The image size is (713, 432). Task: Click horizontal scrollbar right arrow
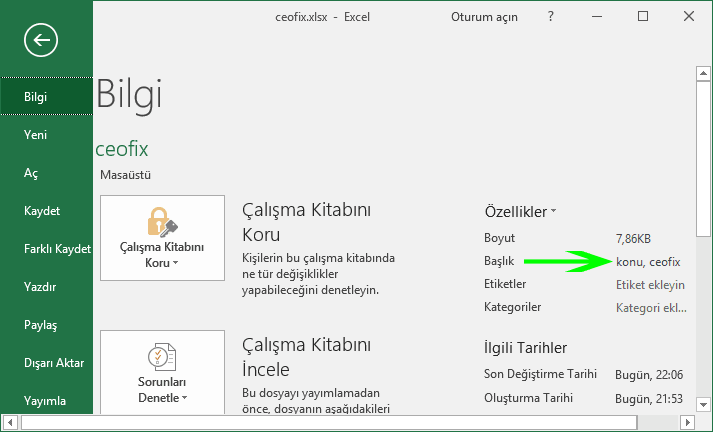tap(688, 422)
